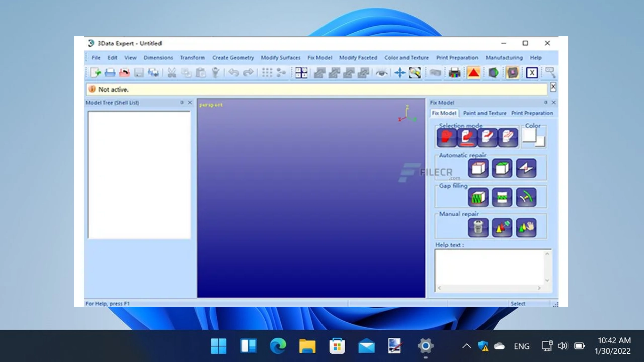Click the green striped cube Gap filling icon
The height and width of the screenshot is (362, 644).
click(478, 197)
